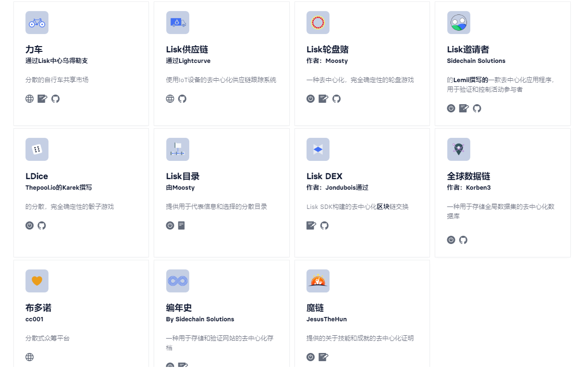Open the GitHub icon on the 力车 card
This screenshot has width=588, height=389.
pyautogui.click(x=55, y=99)
